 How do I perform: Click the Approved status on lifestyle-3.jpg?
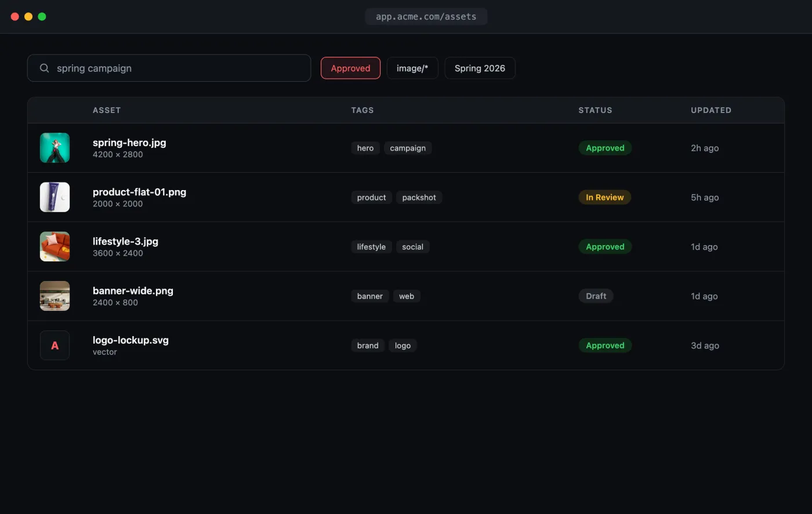[605, 246]
